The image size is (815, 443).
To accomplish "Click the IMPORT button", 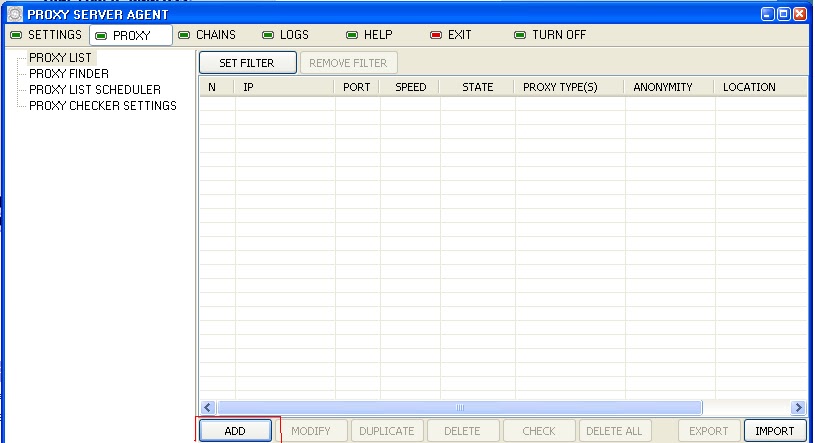I will tap(774, 431).
